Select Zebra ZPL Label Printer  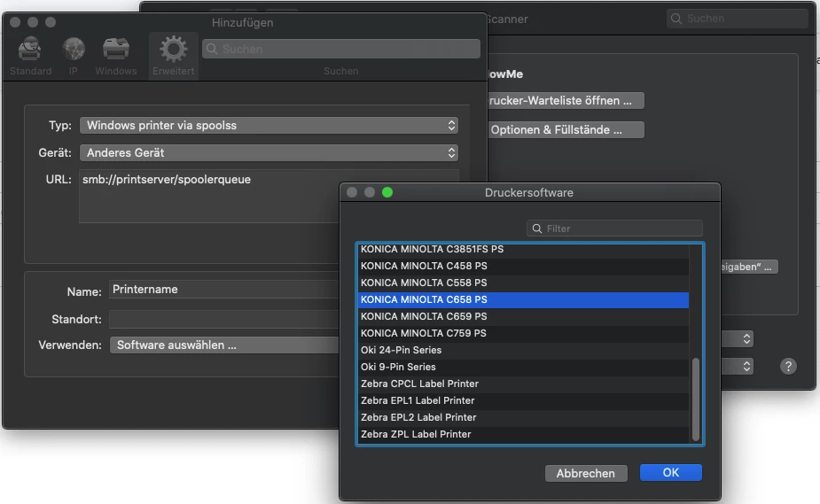coord(523,434)
